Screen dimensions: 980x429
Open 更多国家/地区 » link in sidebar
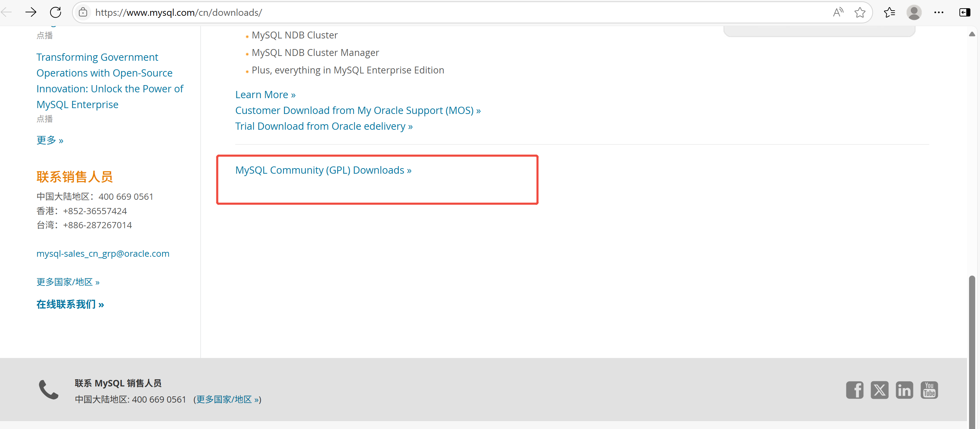68,282
